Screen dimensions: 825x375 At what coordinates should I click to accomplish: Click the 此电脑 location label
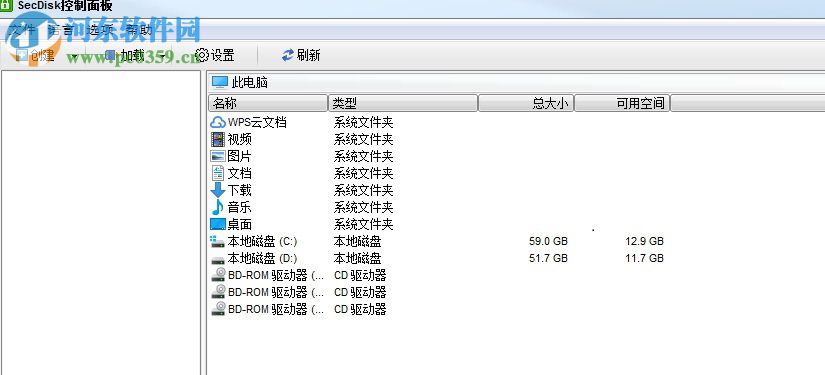coord(250,83)
